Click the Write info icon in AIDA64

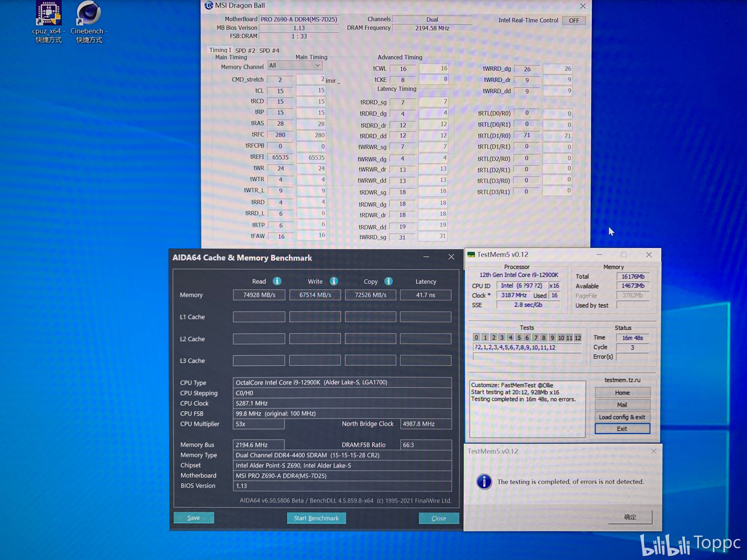tap(334, 281)
